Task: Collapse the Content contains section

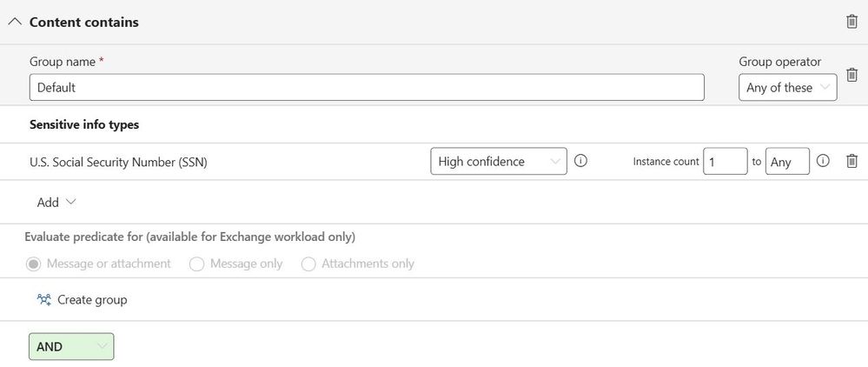Action: (x=15, y=22)
